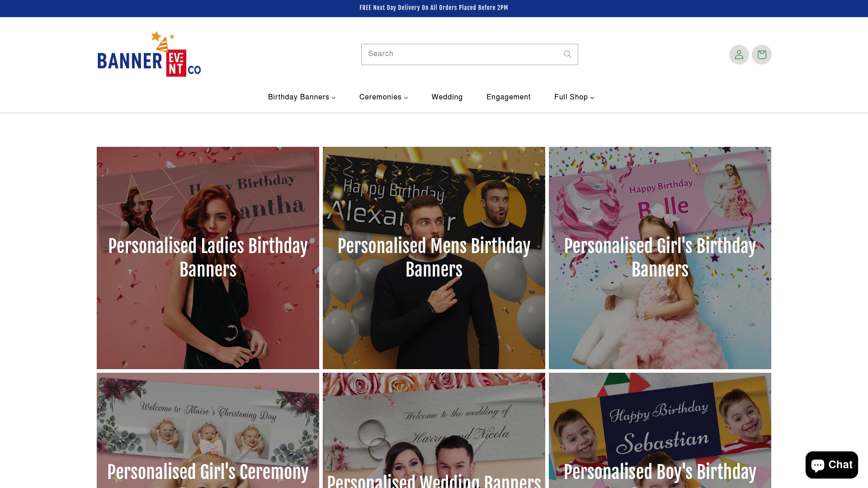Open Personalised Mens Birthday Banners collection
This screenshot has height=488, width=868.
coord(434,258)
